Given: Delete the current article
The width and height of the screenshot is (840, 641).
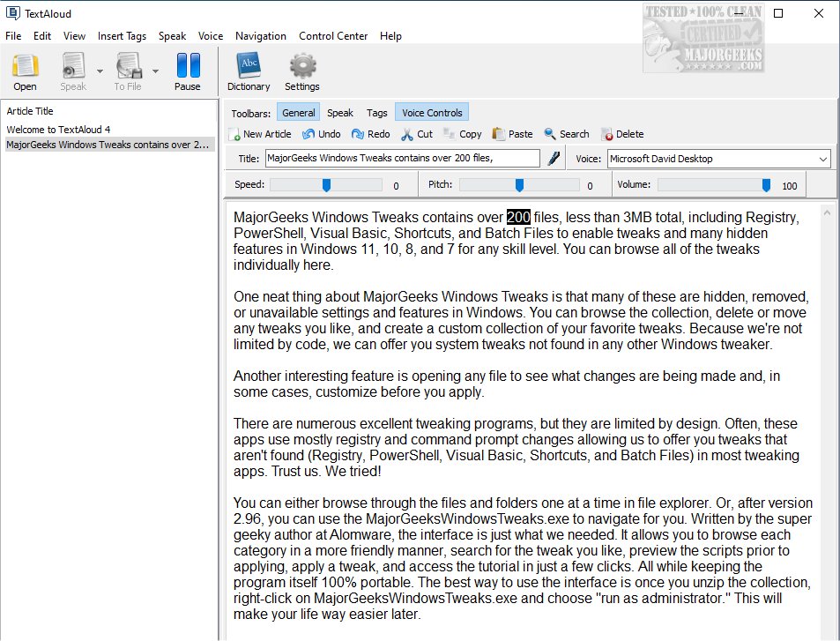Looking at the screenshot, I should click(622, 134).
